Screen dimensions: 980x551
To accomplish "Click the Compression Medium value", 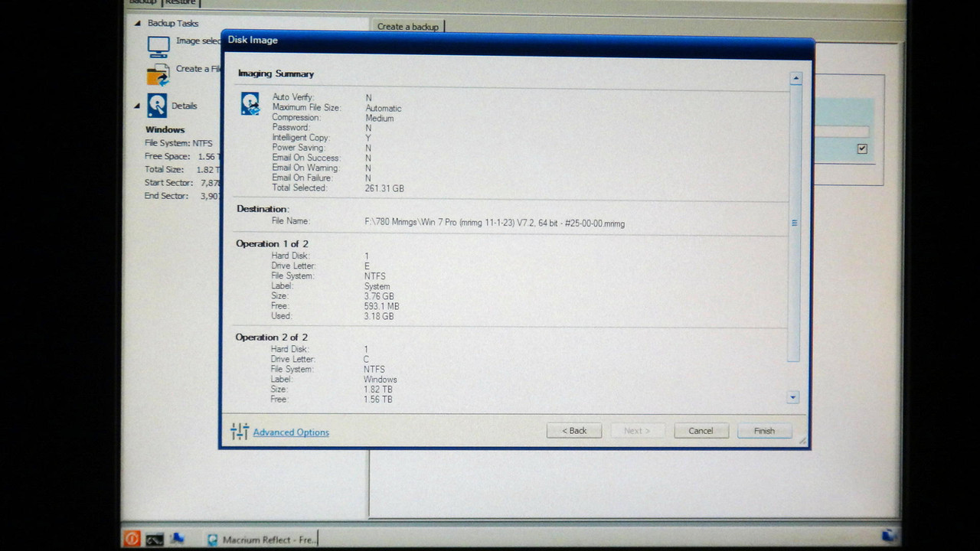I will [380, 119].
